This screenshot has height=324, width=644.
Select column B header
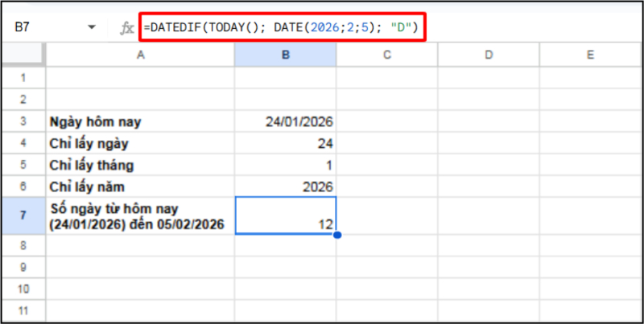286,55
